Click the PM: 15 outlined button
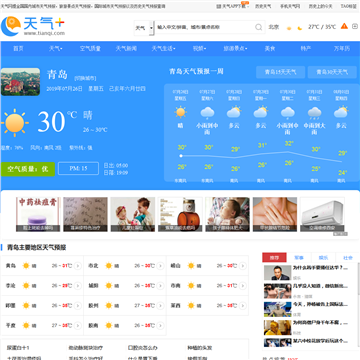Screen dimensions: 360x360 click(78, 168)
